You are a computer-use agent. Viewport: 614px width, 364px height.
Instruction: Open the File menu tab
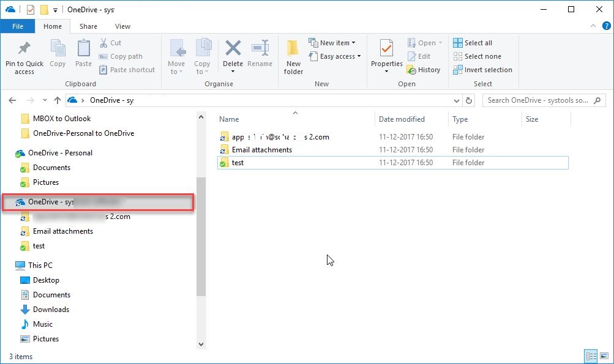pos(18,26)
